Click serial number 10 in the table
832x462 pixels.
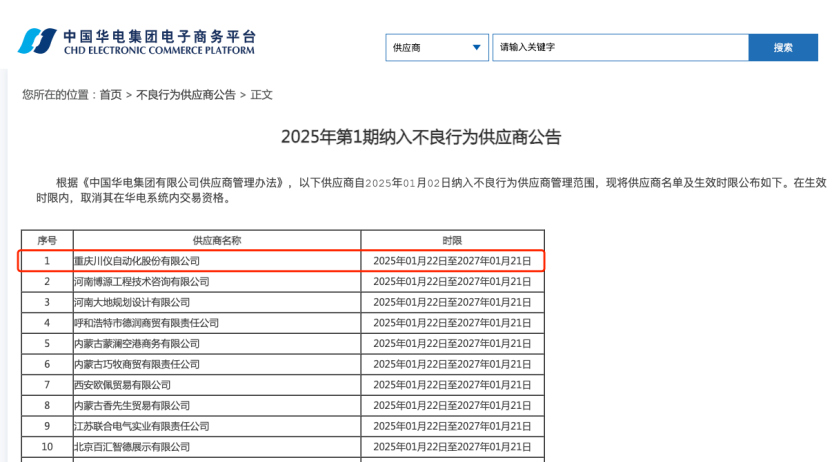point(47,447)
